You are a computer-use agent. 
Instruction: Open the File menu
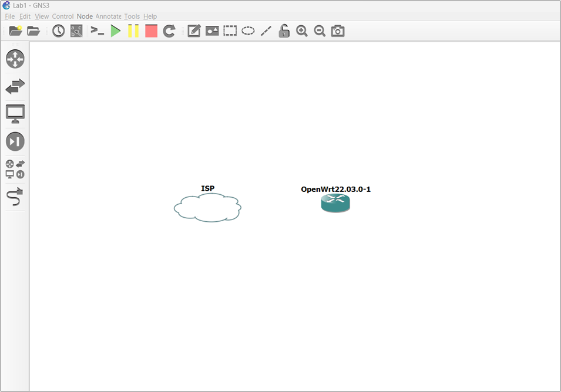pos(9,16)
